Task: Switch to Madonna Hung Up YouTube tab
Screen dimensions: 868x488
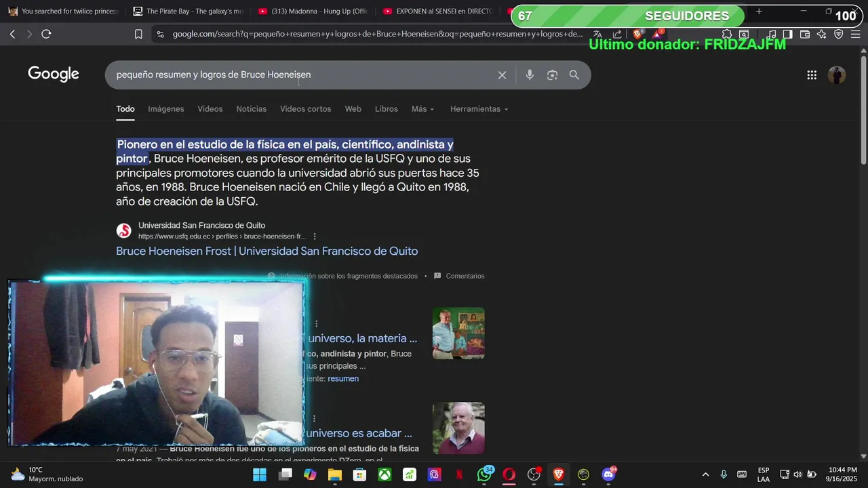Action: click(313, 12)
